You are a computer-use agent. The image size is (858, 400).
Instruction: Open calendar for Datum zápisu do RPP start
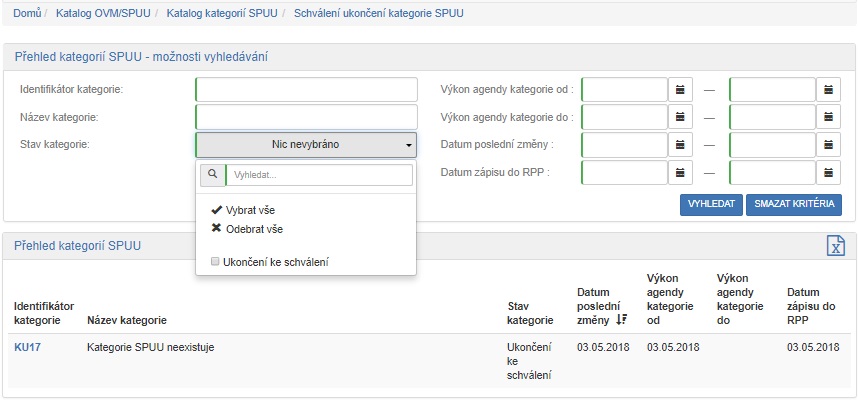[x=681, y=173]
